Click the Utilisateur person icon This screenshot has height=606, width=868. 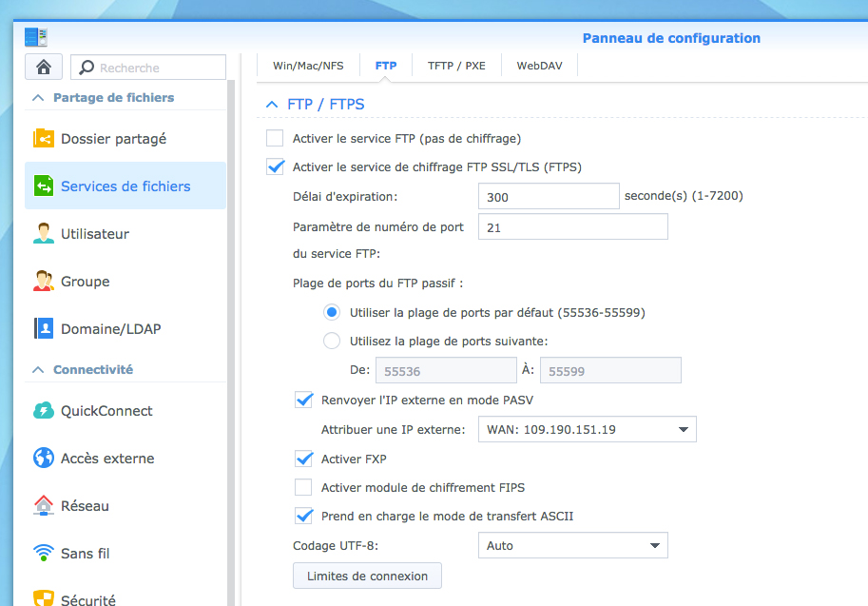(x=44, y=234)
